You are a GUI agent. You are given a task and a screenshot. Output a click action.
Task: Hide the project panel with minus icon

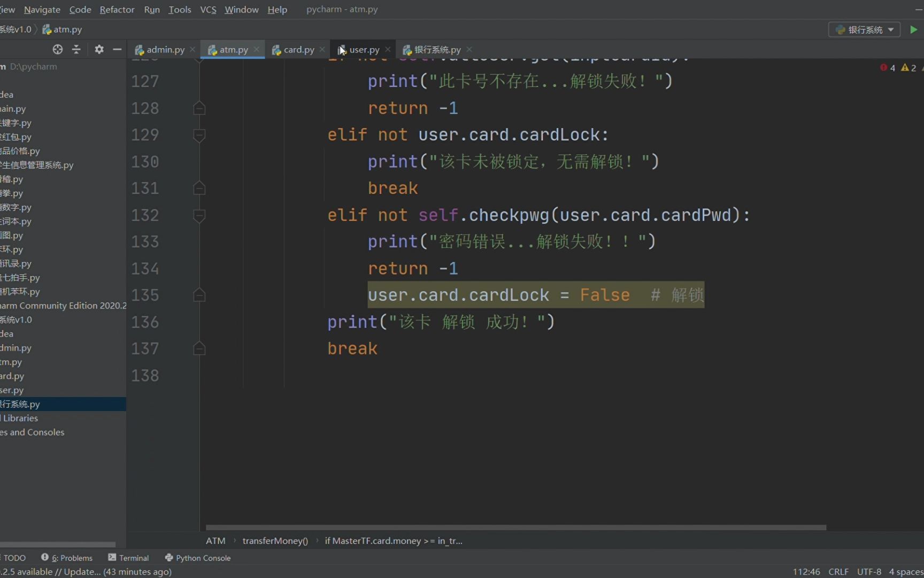pyautogui.click(x=117, y=49)
